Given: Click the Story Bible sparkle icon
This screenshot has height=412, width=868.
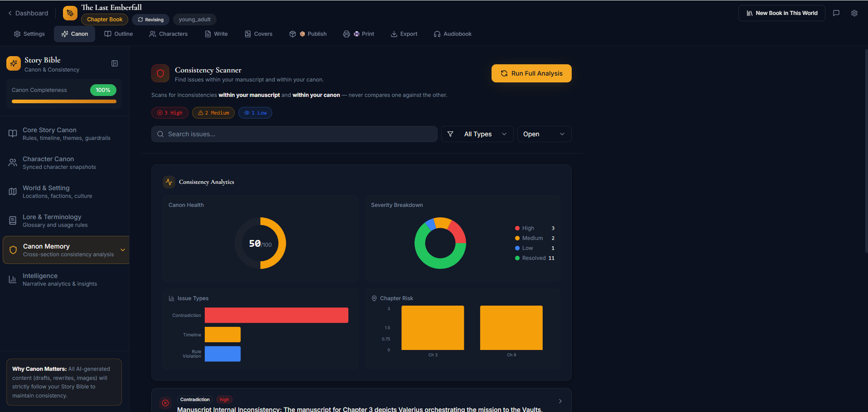Looking at the screenshot, I should pyautogui.click(x=14, y=64).
